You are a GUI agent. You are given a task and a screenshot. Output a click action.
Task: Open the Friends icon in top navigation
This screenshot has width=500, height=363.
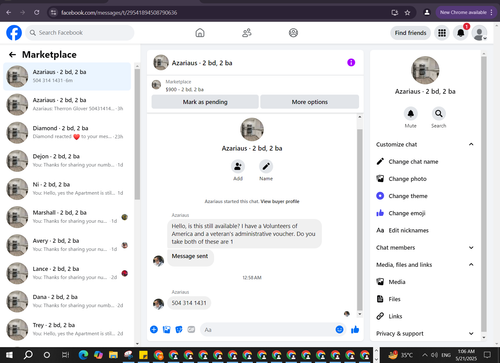247,33
